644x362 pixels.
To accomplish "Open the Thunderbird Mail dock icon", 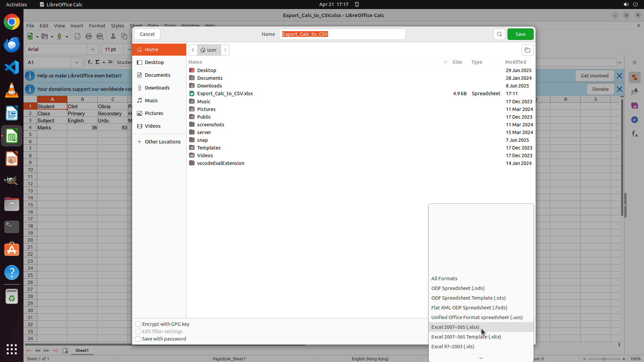I will (12, 45).
